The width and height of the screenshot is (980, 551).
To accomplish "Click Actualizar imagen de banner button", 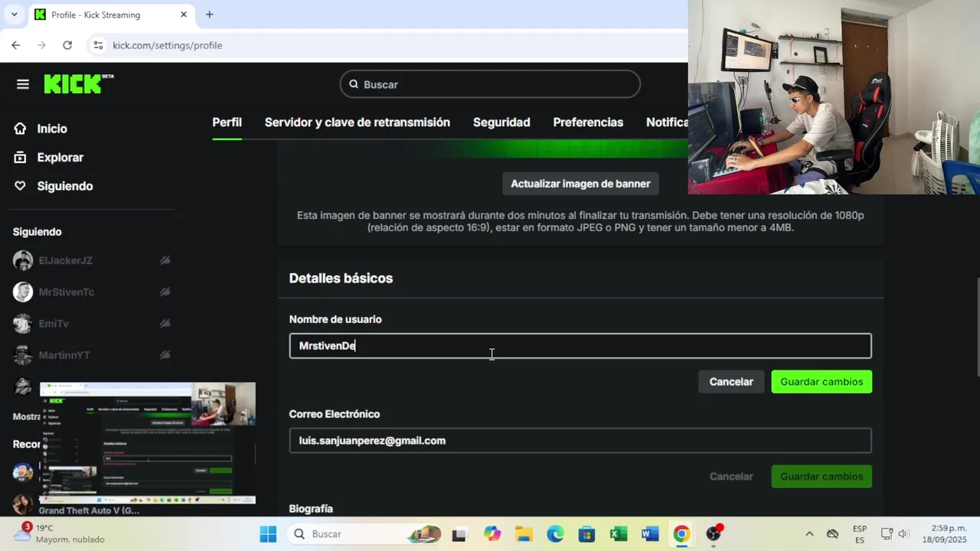I will (x=580, y=184).
